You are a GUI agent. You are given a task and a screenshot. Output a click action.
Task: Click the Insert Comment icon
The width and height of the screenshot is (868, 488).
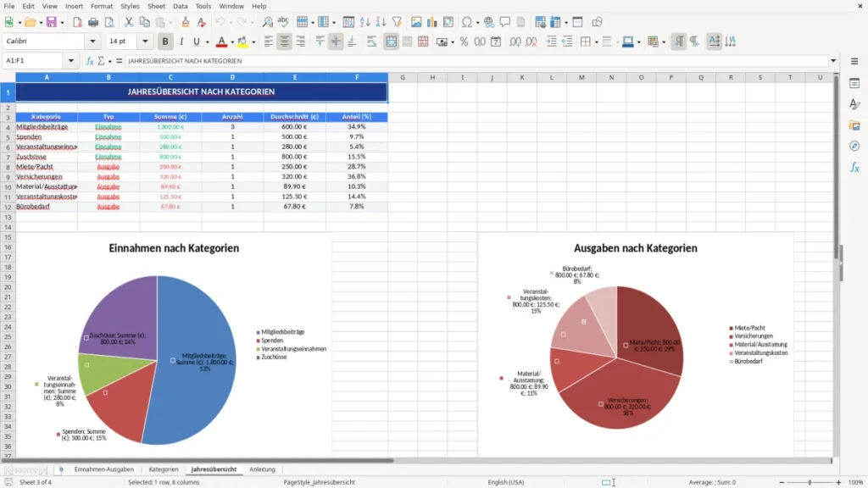point(505,22)
